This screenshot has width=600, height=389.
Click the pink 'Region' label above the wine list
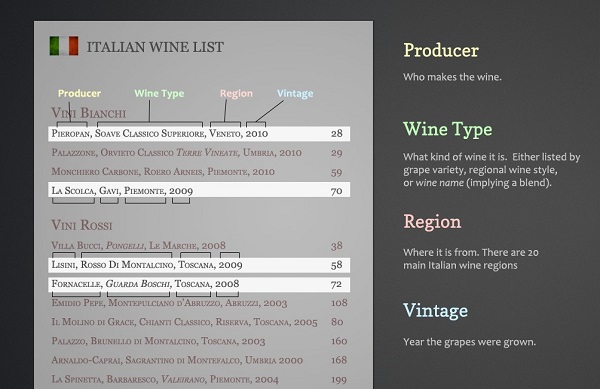pos(236,94)
